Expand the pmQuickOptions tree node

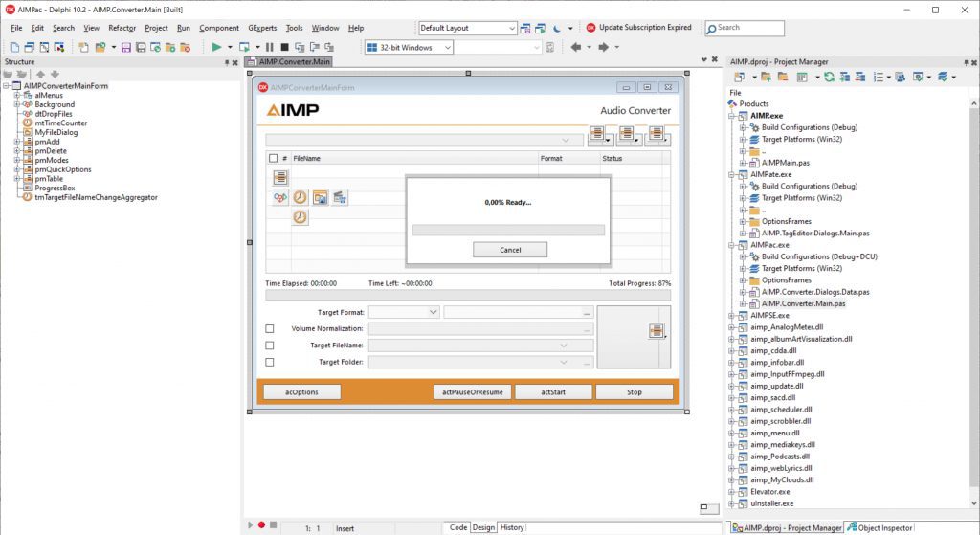(17, 169)
